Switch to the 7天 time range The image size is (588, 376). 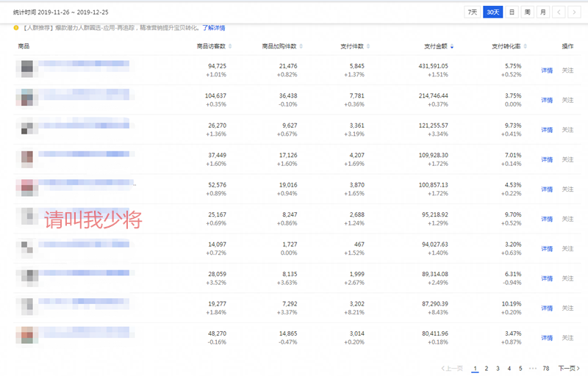tap(473, 12)
